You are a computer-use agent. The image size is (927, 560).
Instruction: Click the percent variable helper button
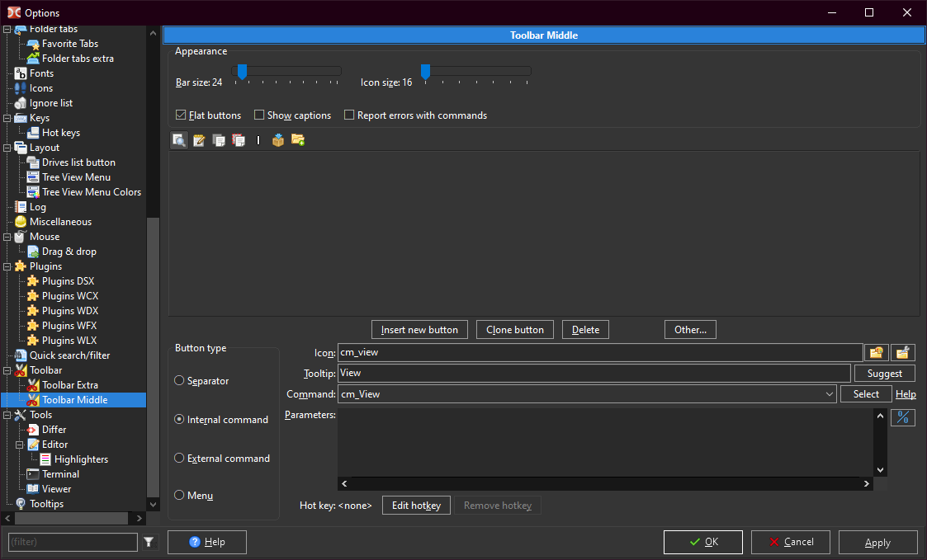tap(903, 417)
